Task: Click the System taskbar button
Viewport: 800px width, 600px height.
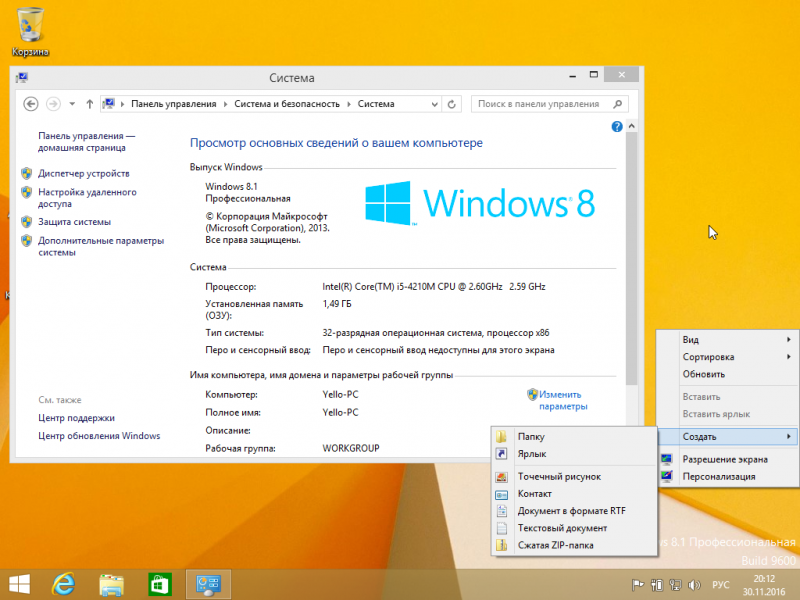Action: [208, 585]
